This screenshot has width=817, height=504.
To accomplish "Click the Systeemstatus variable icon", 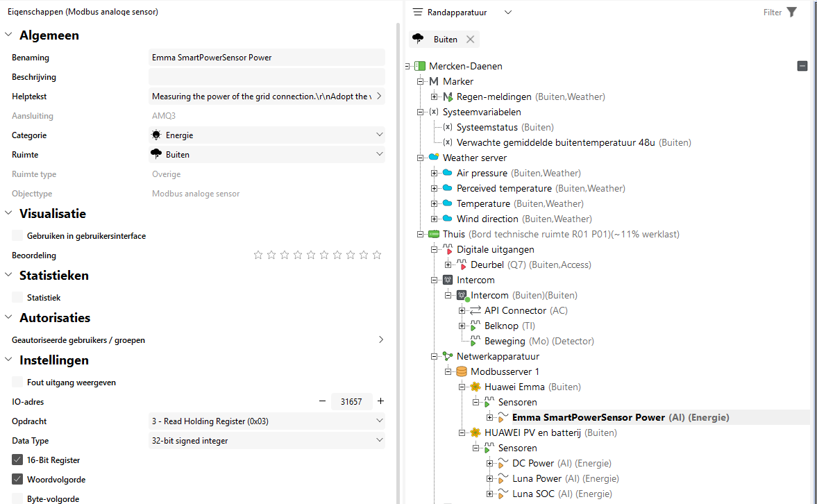I will [448, 127].
